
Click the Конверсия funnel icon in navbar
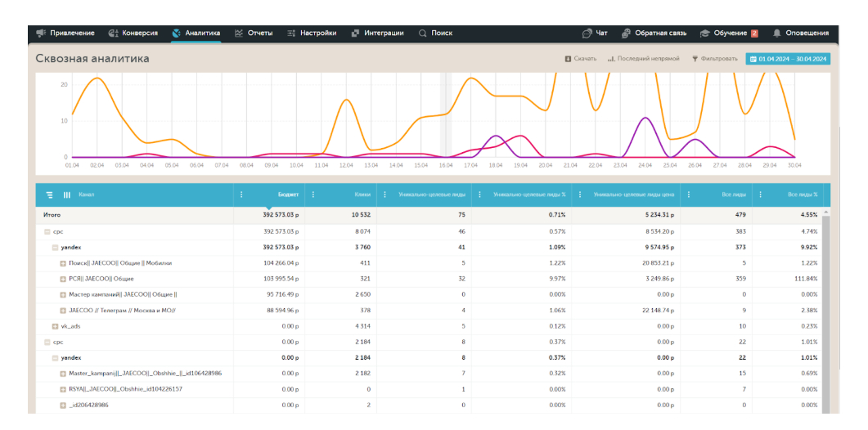pyautogui.click(x=114, y=34)
